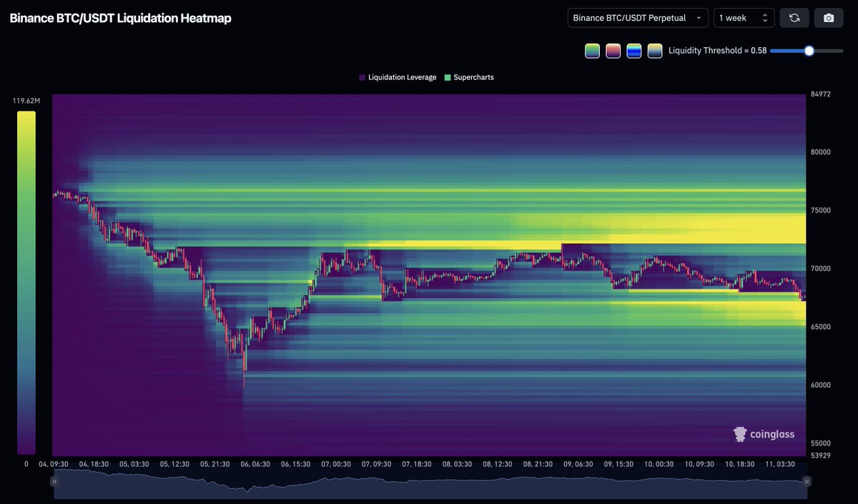The image size is (858, 504).
Task: Toggle the Supercharts legend series
Action: click(469, 77)
